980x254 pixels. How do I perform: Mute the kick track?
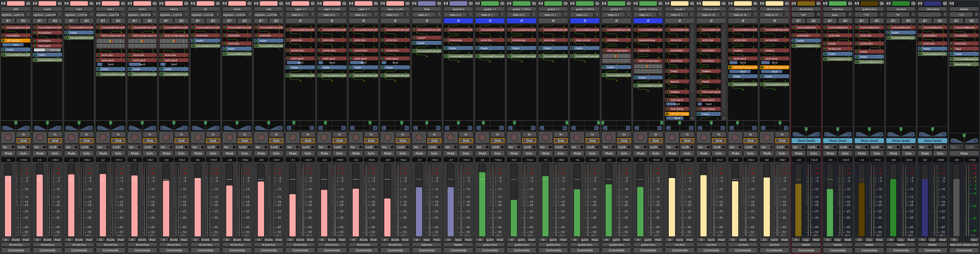(8, 154)
